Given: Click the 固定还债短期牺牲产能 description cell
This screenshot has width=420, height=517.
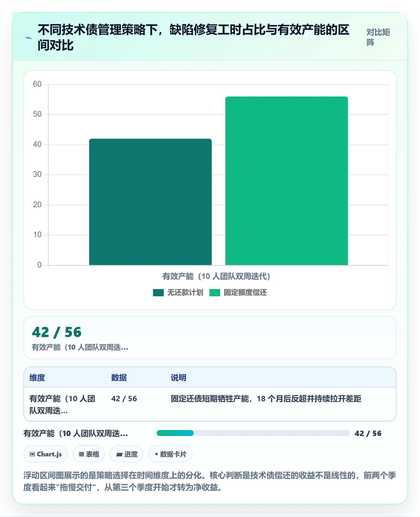Looking at the screenshot, I should coord(266,399).
